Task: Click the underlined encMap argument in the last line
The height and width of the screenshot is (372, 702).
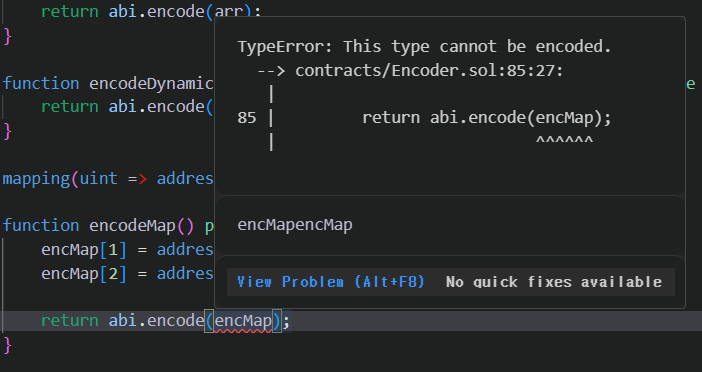Action: tap(243, 321)
